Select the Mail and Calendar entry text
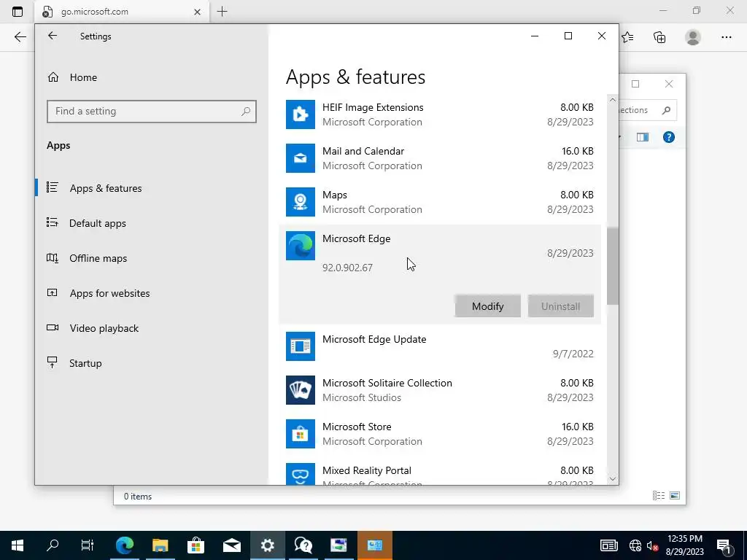This screenshot has width=747, height=560. [363, 151]
